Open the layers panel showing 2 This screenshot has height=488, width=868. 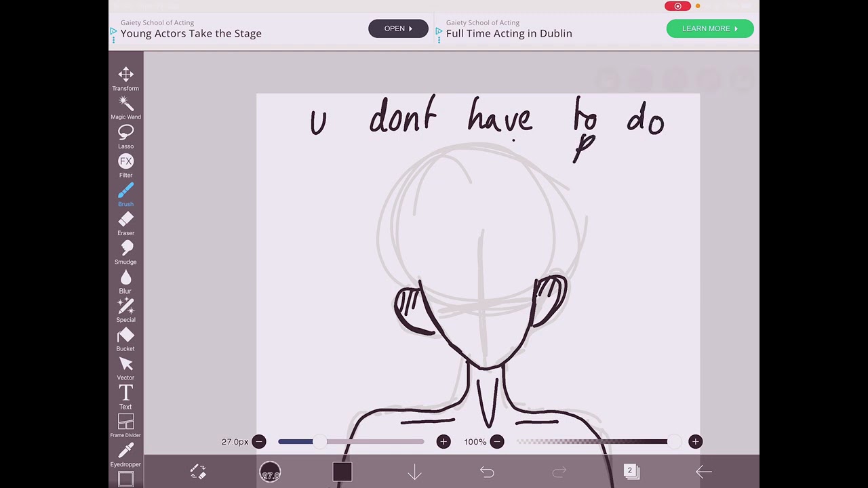pos(631,472)
